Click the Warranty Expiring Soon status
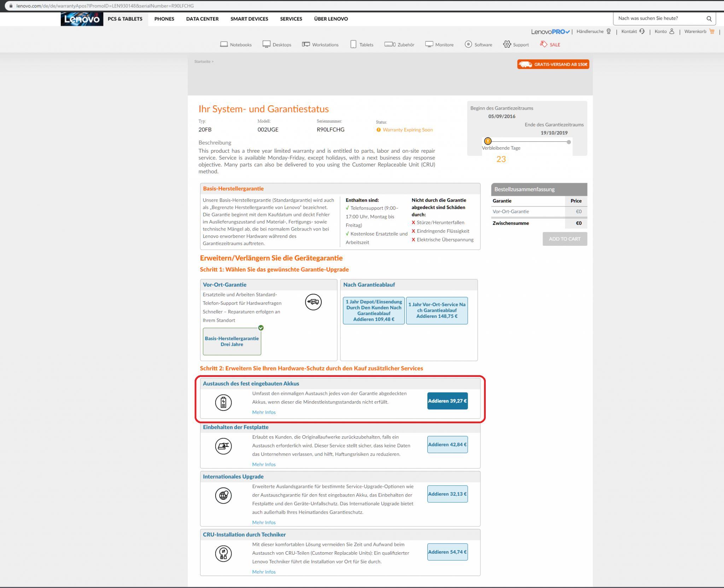 (408, 130)
